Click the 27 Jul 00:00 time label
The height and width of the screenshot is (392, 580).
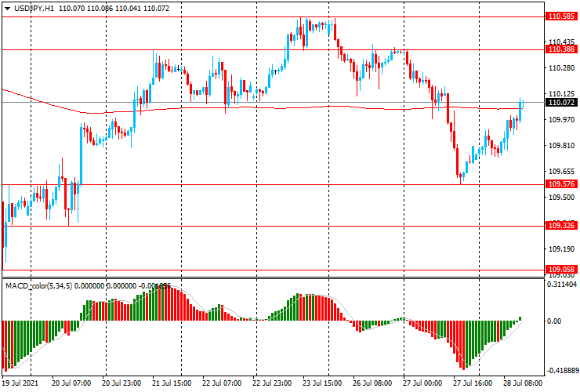(x=422, y=383)
